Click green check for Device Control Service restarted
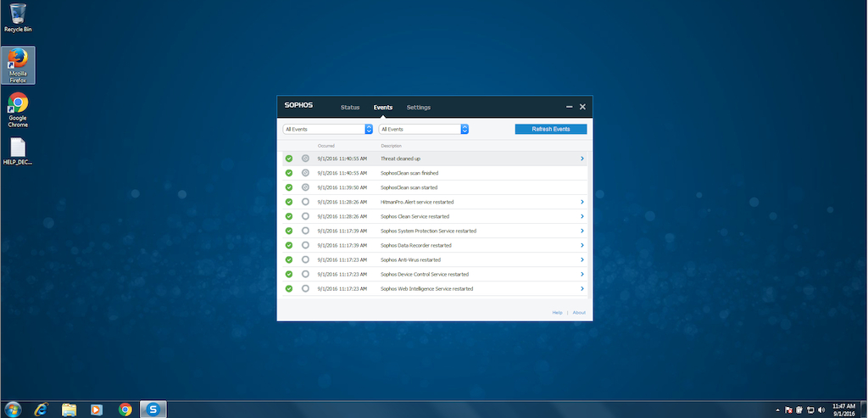The width and height of the screenshot is (868, 418). tap(289, 274)
